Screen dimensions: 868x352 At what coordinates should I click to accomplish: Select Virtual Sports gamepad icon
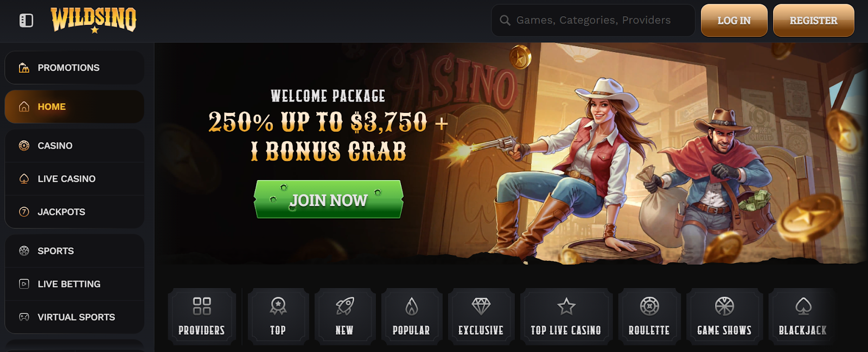(24, 317)
